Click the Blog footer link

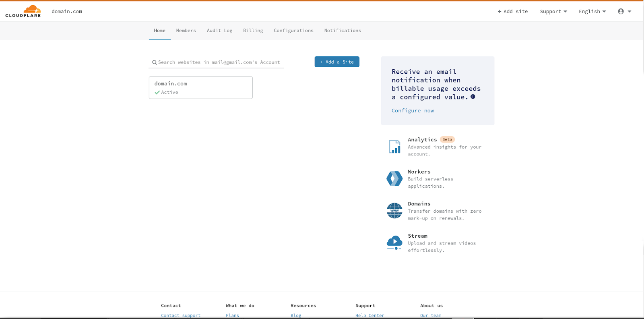click(296, 315)
